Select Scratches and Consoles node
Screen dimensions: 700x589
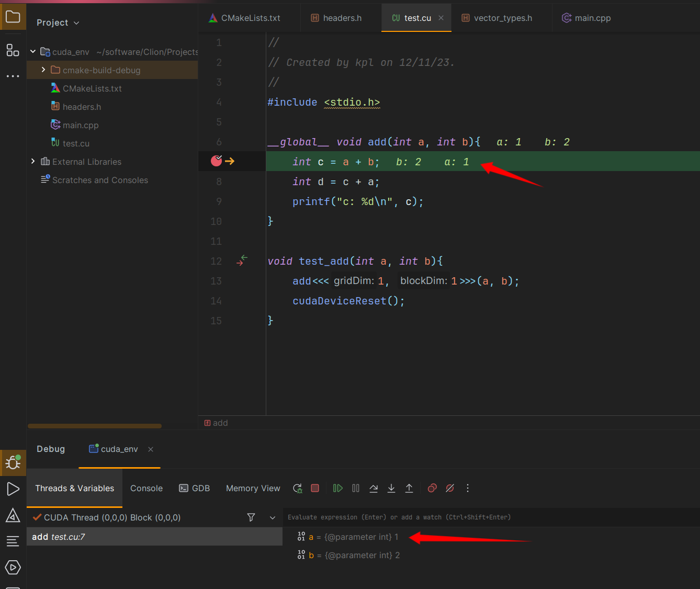[95, 180]
